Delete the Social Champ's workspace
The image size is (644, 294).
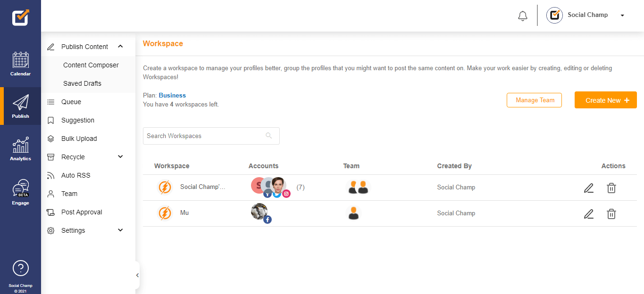coord(611,188)
